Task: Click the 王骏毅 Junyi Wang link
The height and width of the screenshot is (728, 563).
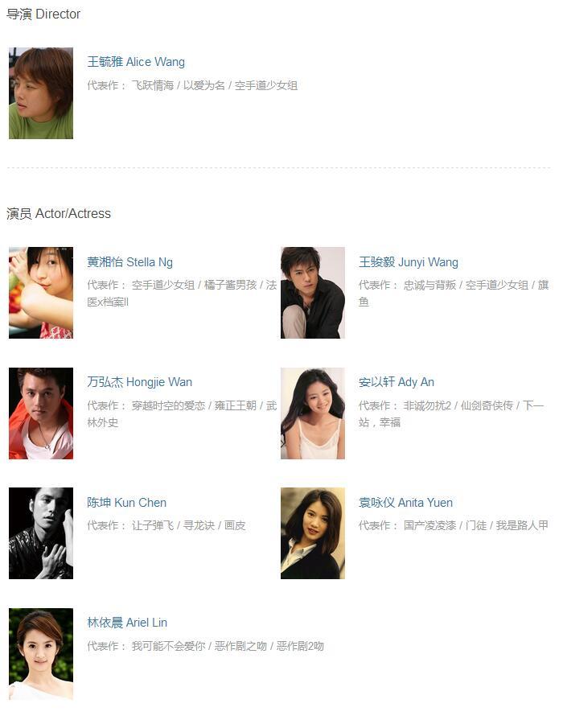Action: point(409,262)
